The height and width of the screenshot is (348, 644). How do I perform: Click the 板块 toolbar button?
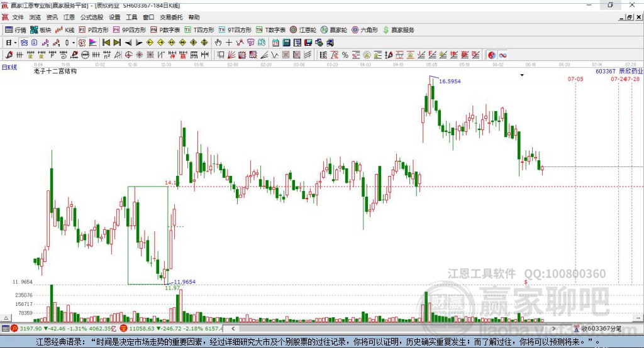tap(40, 30)
